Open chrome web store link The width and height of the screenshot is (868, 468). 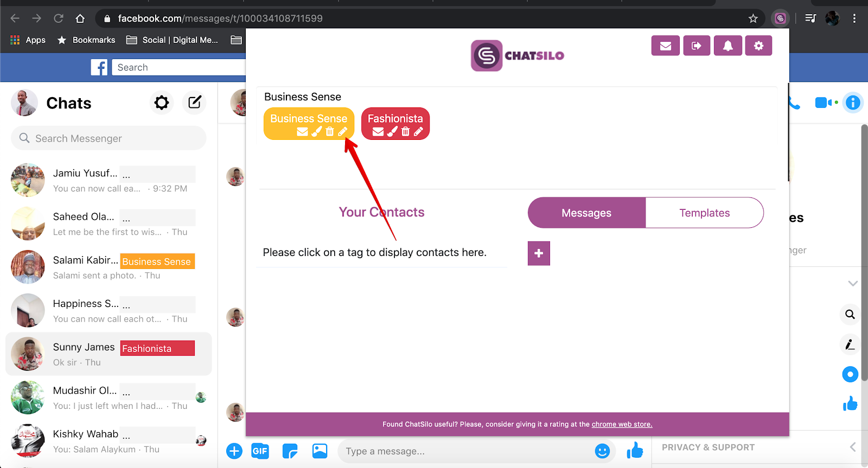[x=622, y=424]
